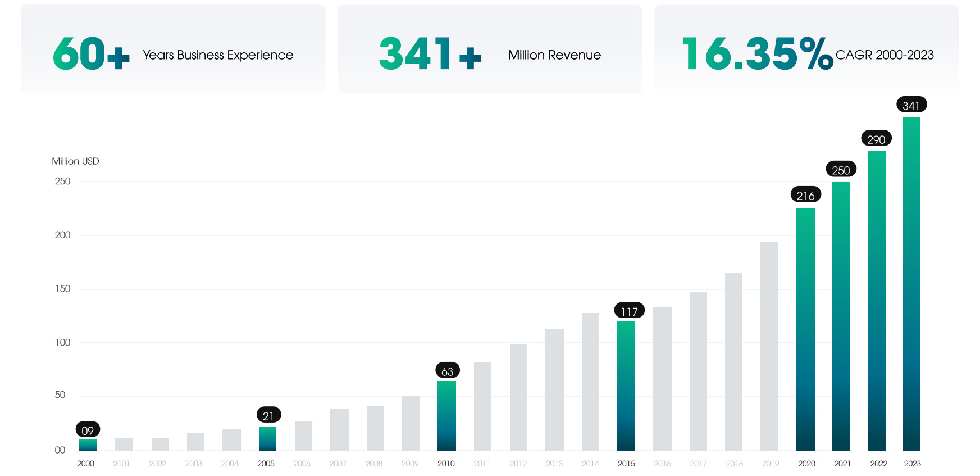Select the gray 2019 bar

click(769, 347)
